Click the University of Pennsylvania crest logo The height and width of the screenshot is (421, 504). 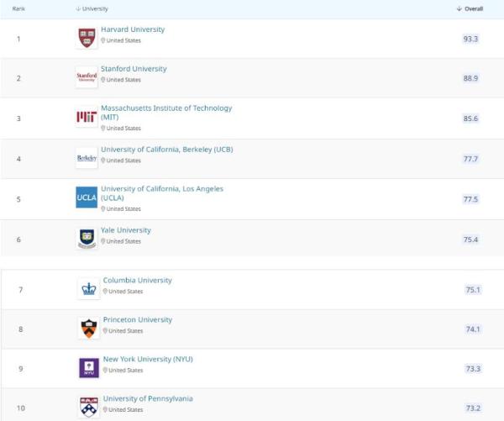tap(89, 407)
